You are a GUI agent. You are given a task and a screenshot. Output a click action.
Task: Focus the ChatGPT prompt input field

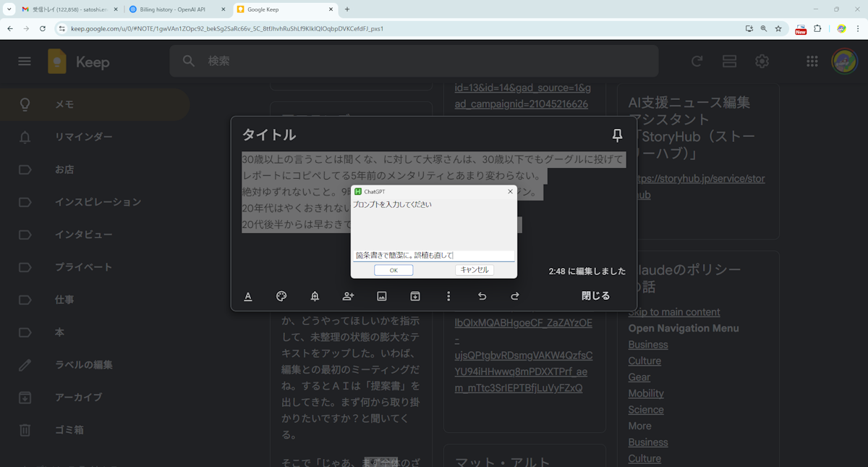point(434,256)
